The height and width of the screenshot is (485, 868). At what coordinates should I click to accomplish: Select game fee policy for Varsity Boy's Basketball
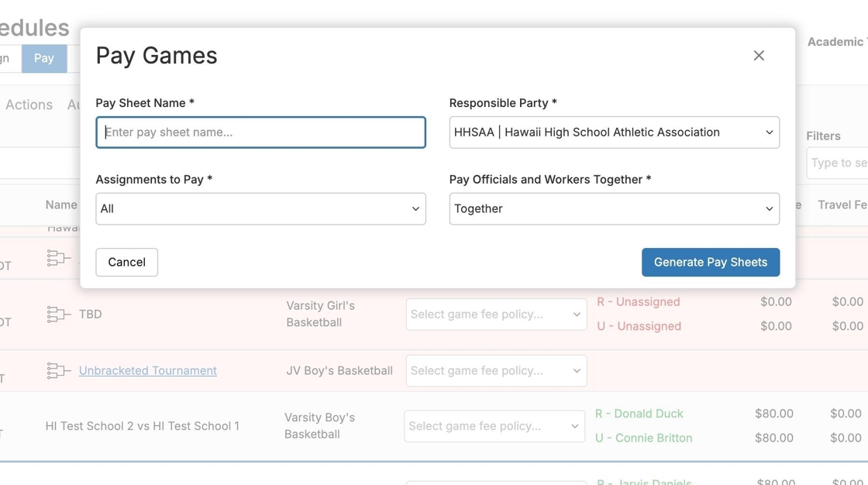494,426
